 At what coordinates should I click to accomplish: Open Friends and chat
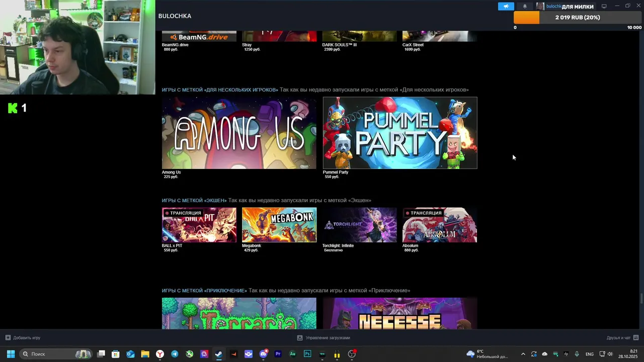point(622,338)
